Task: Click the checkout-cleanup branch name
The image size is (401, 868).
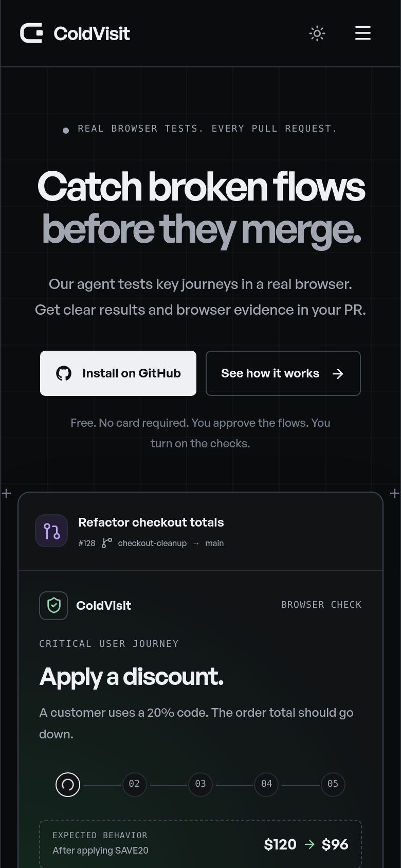Action: point(152,543)
